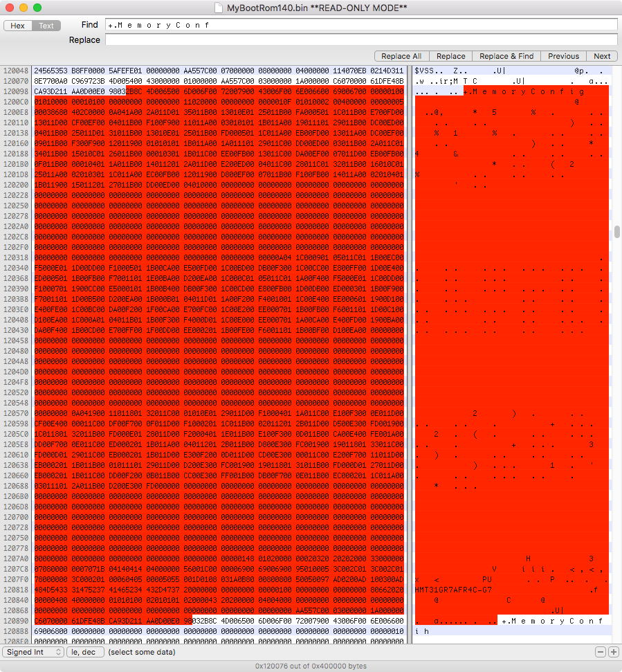Click hex value 07080000 in row 1207C8
The image size is (622, 672).
coord(51,569)
